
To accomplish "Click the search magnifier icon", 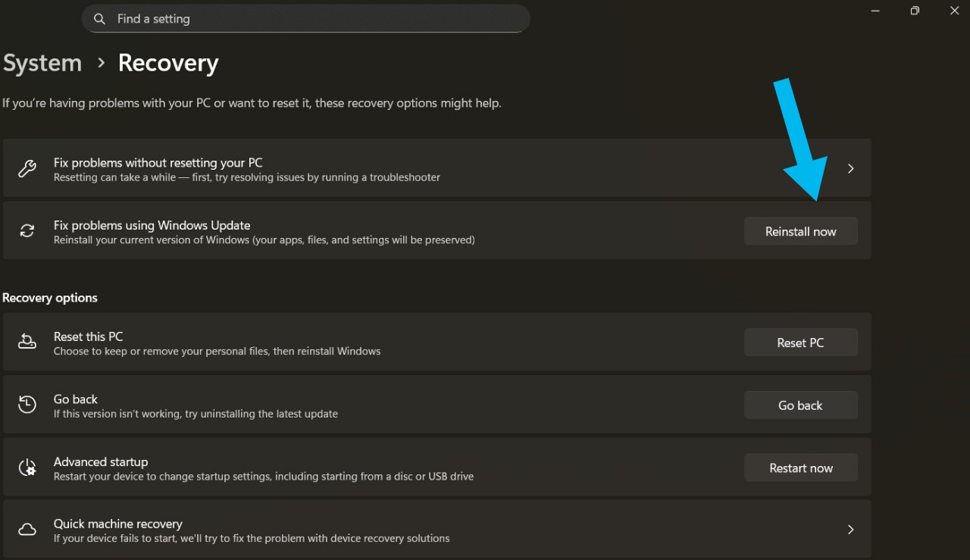I will [99, 19].
